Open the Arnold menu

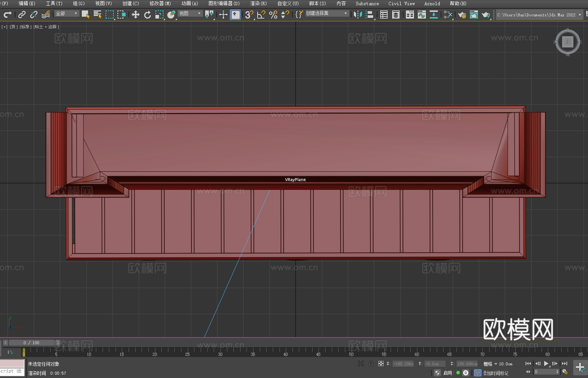click(x=432, y=3)
